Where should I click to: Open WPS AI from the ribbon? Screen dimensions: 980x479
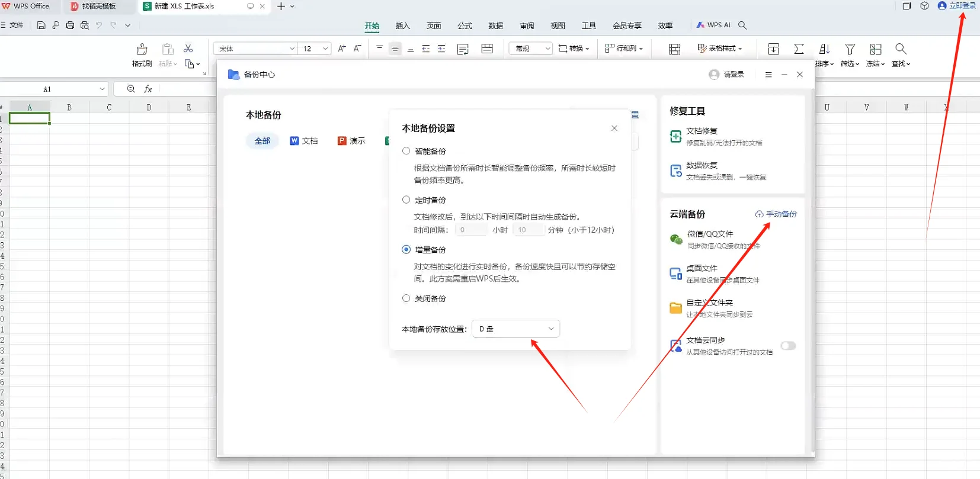click(713, 25)
